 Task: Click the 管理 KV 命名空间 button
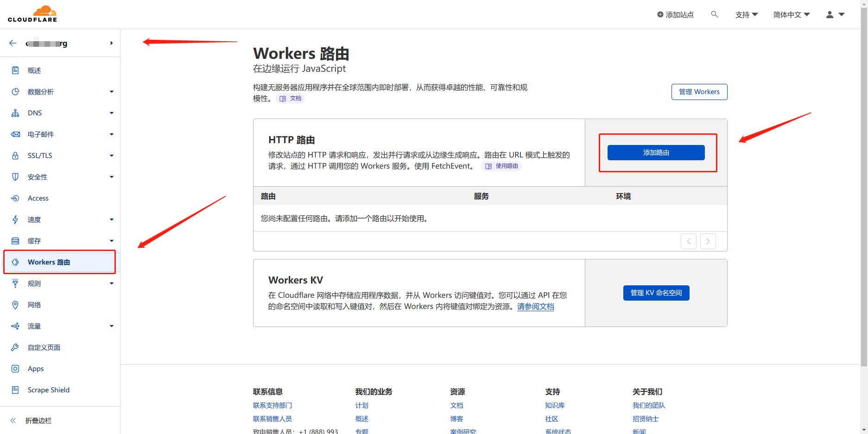click(x=656, y=293)
